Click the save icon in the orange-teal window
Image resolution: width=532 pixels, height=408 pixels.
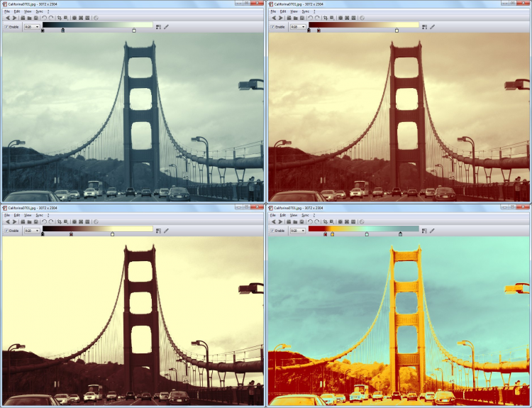pyautogui.click(x=302, y=221)
